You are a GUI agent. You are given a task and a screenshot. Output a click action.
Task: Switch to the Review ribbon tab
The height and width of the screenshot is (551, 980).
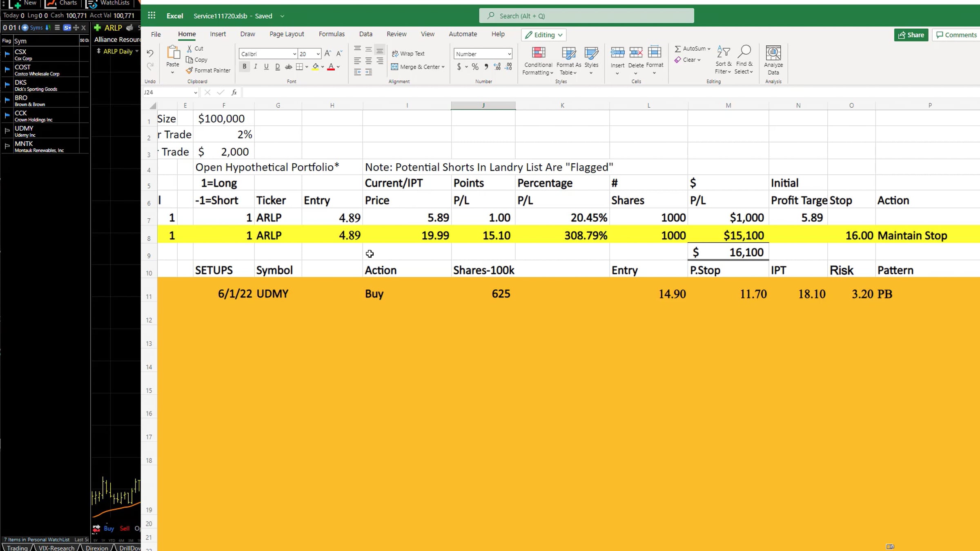[396, 34]
